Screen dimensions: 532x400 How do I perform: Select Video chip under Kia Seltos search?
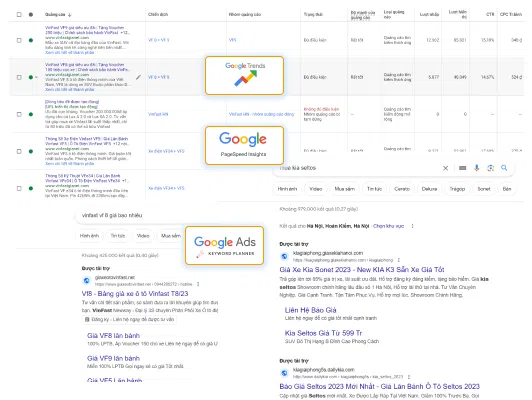[x=316, y=189]
